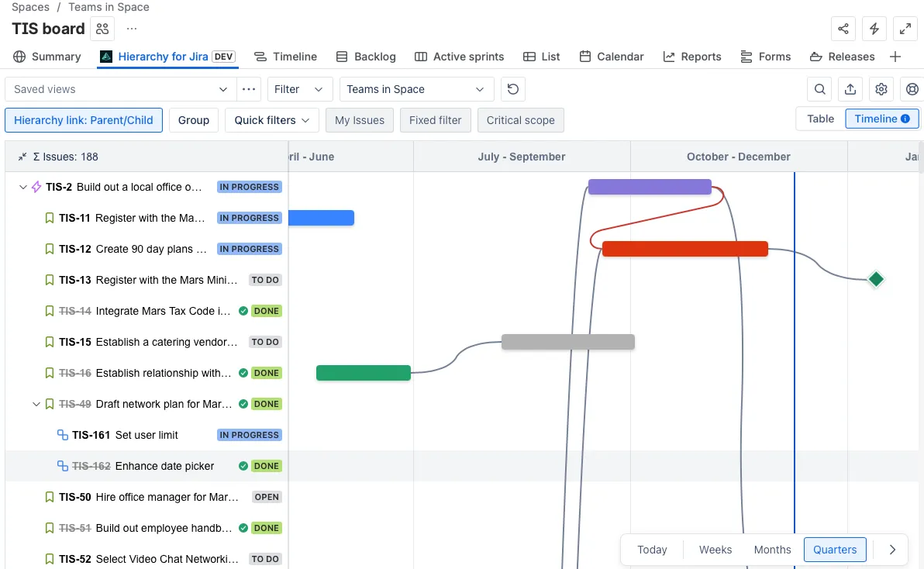The height and width of the screenshot is (569, 924).
Task: Select the blue TIS-11 timeline bar
Action: [321, 218]
